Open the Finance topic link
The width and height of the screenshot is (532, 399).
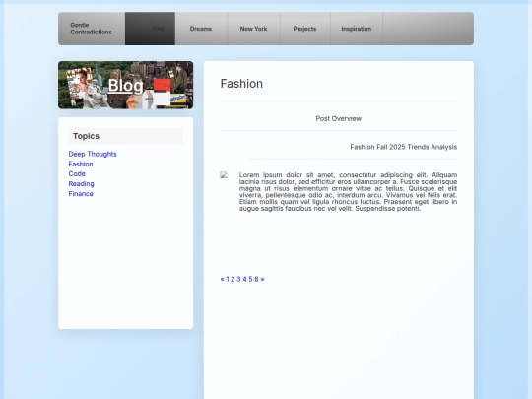81,194
